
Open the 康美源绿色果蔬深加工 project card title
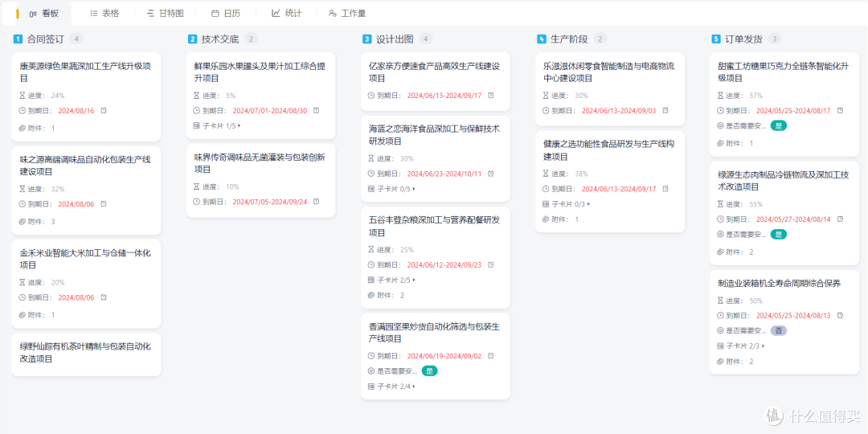click(85, 72)
